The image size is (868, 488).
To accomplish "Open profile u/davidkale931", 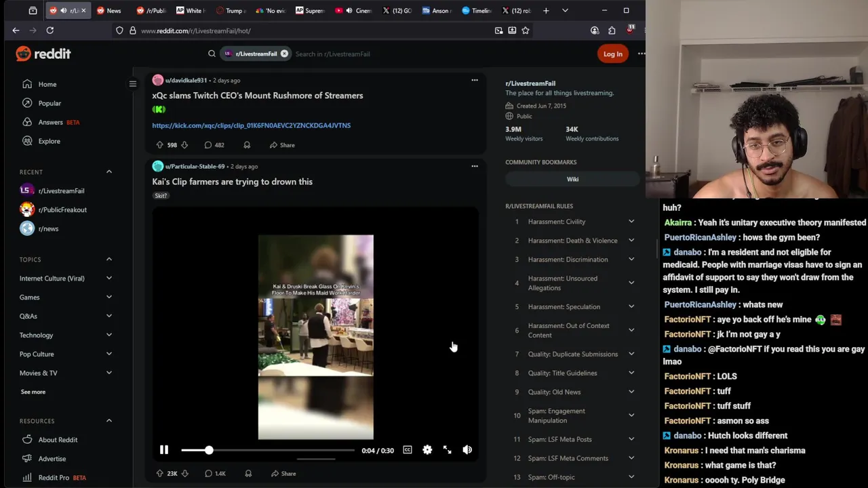I will (x=186, y=81).
